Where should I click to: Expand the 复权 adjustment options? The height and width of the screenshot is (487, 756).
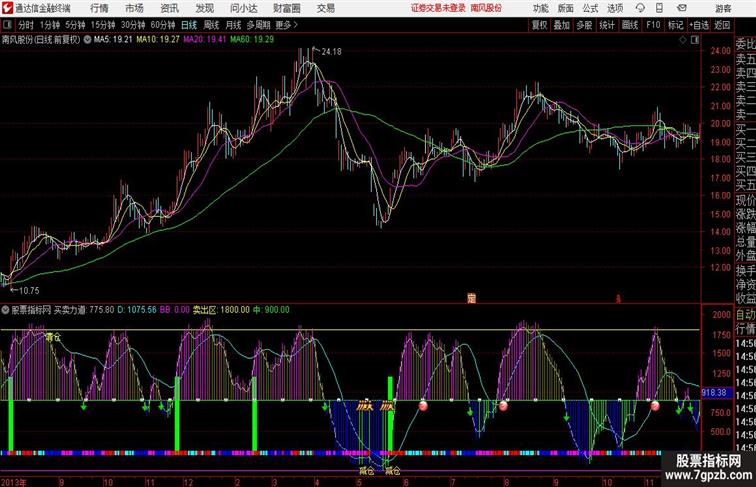[x=539, y=25]
